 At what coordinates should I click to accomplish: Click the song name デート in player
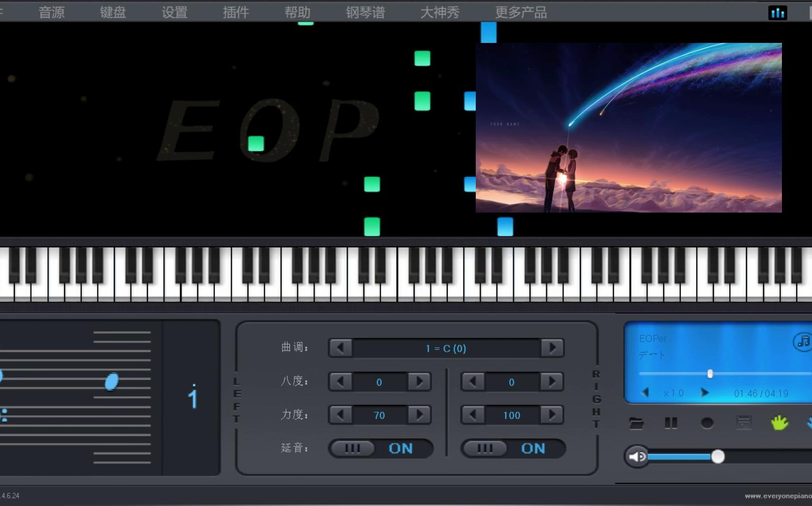pos(652,355)
